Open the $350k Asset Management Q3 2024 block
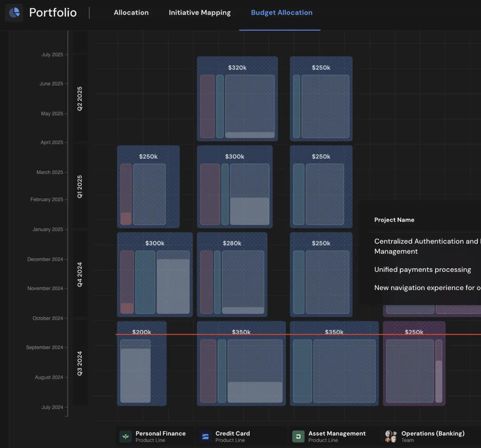This screenshot has width=481, height=448. (x=334, y=363)
